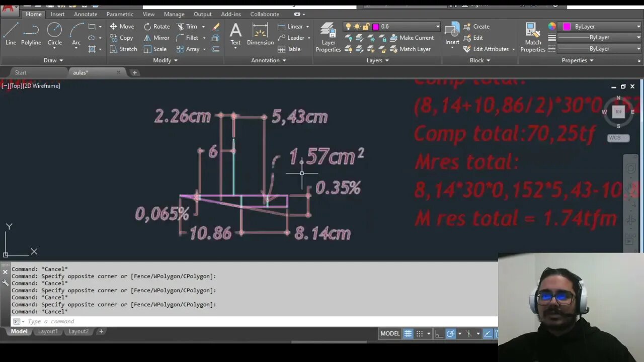This screenshot has width=644, height=362.
Task: Select the Text annotation tool
Action: click(x=235, y=34)
